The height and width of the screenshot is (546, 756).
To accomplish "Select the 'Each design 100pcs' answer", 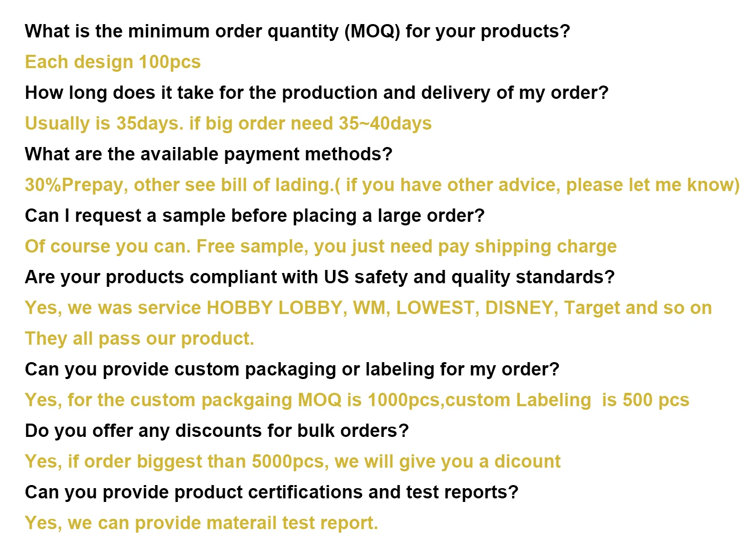I will [113, 62].
